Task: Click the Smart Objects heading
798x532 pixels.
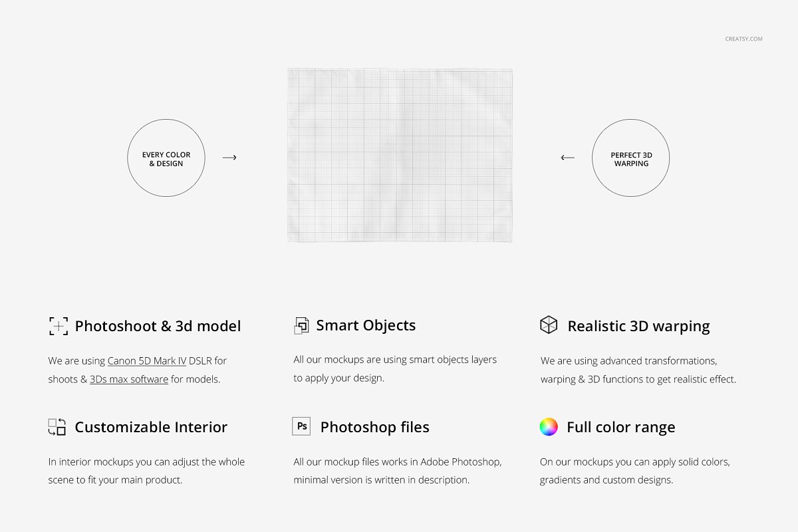Action: coord(366,325)
